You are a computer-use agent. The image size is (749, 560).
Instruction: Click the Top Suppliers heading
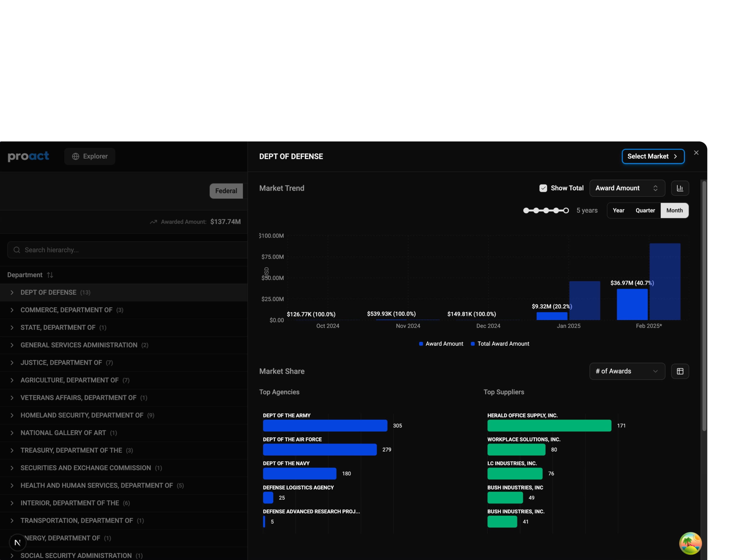(504, 392)
